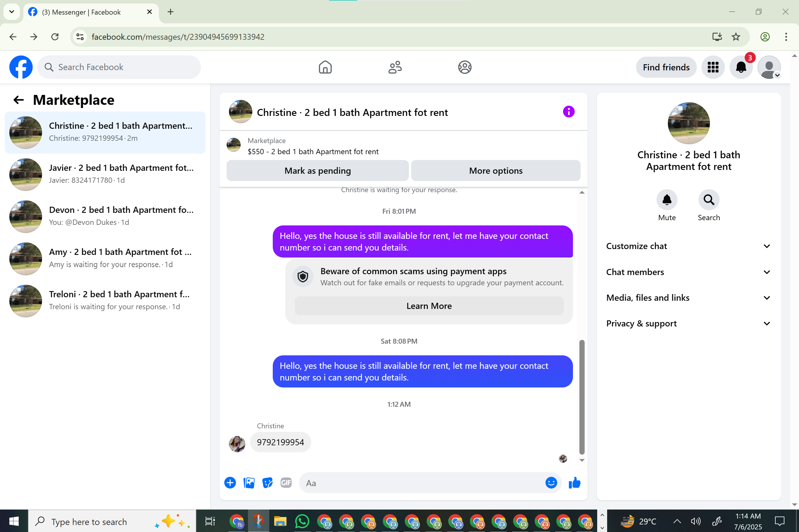Open the Facebook menu grid icon
This screenshot has width=799, height=532.
pos(713,67)
